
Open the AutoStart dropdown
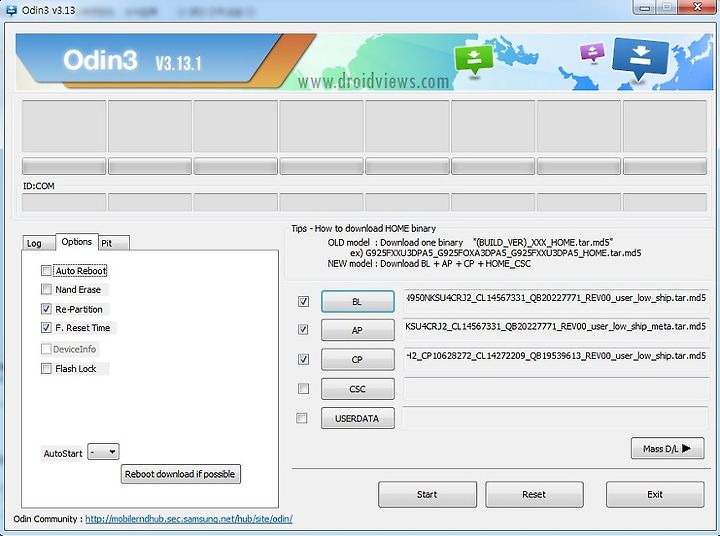click(x=103, y=452)
